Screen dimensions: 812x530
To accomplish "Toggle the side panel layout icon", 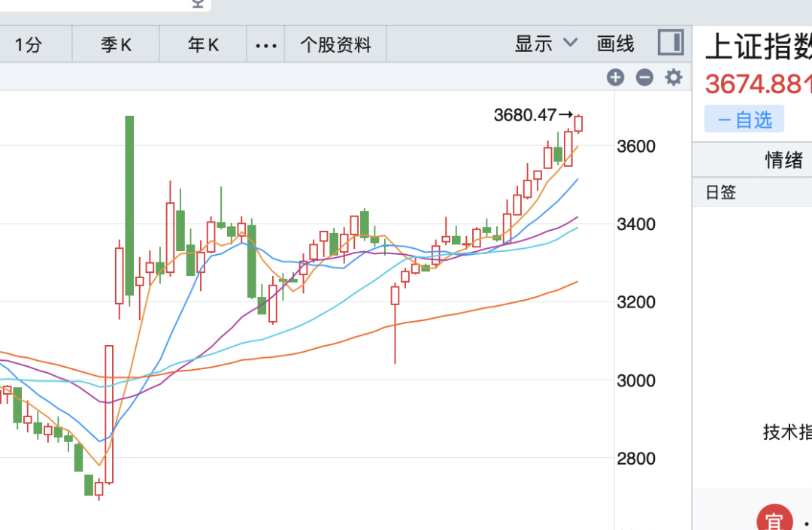I will point(671,42).
